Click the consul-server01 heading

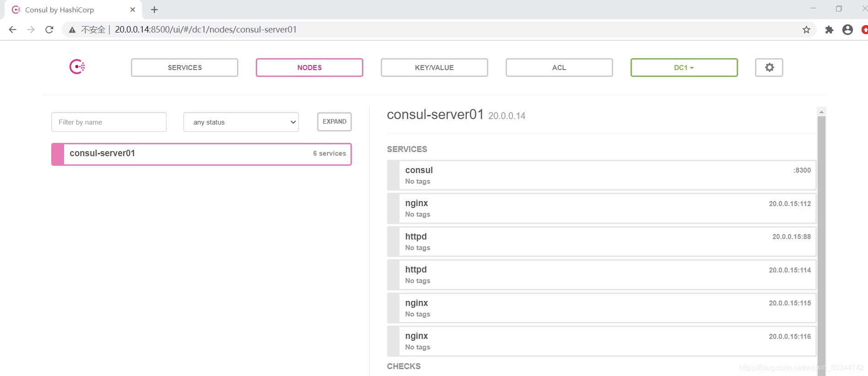435,114
